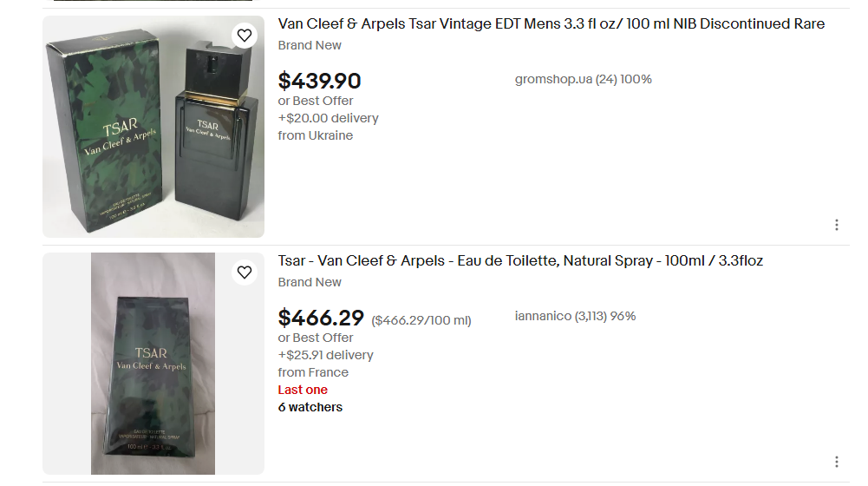Image resolution: width=868 pixels, height=486 pixels.
Task: Click the ($466.29/100 ml) unit price
Action: tap(421, 320)
